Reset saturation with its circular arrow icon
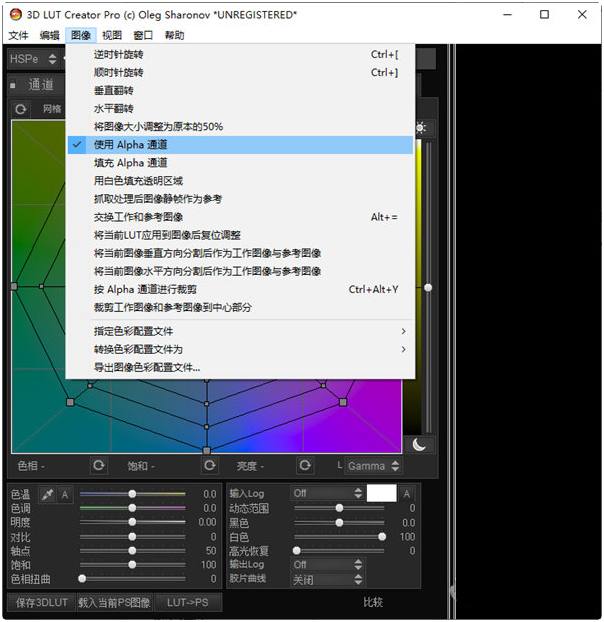 (209, 466)
